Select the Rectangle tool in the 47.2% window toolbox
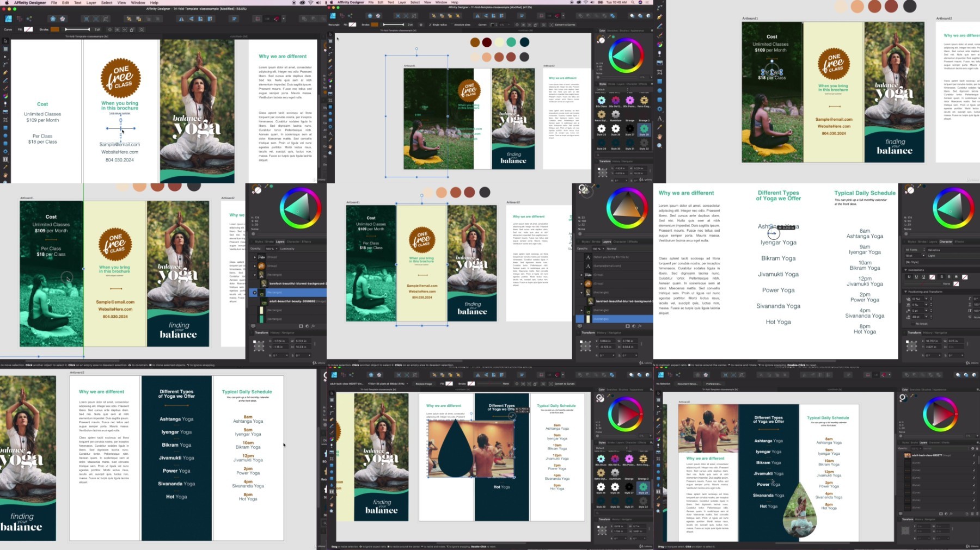Screen dimensions: 980x550 click(330, 107)
